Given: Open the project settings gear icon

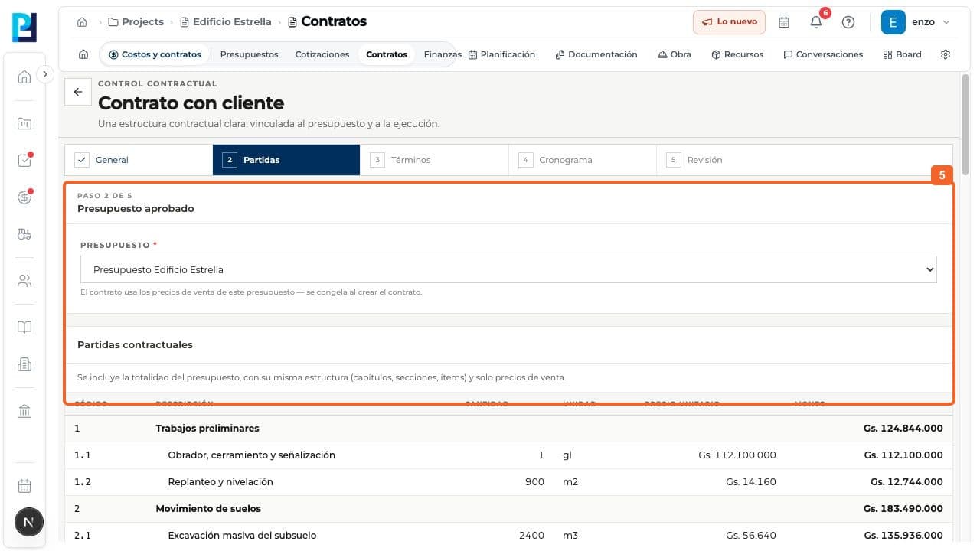Looking at the screenshot, I should (946, 54).
